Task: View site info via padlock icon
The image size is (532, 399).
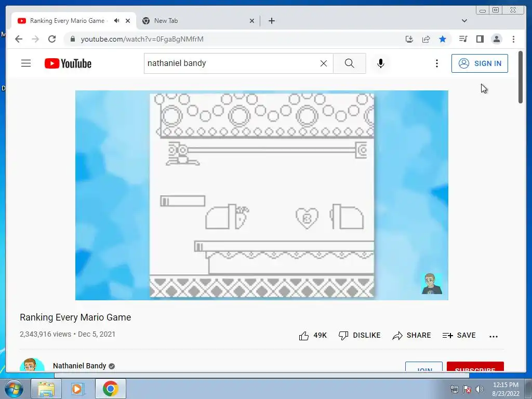Action: click(x=72, y=39)
